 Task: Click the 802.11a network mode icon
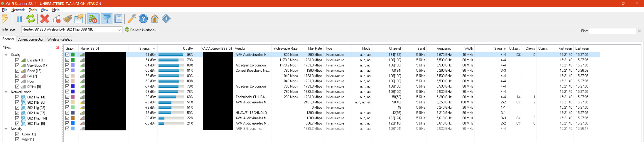coord(23,97)
